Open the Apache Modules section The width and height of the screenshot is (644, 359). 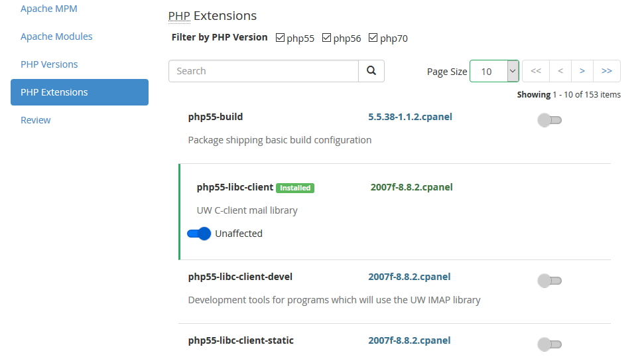56,36
